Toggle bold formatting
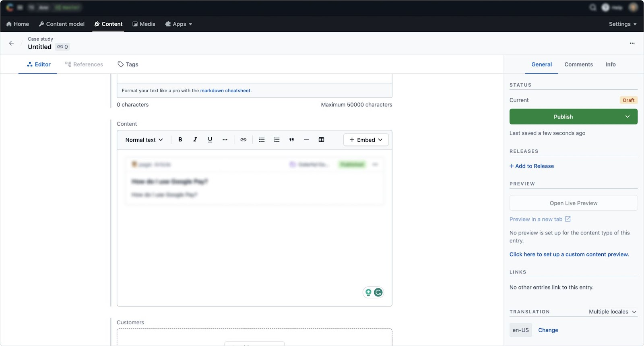644x346 pixels. (x=180, y=140)
